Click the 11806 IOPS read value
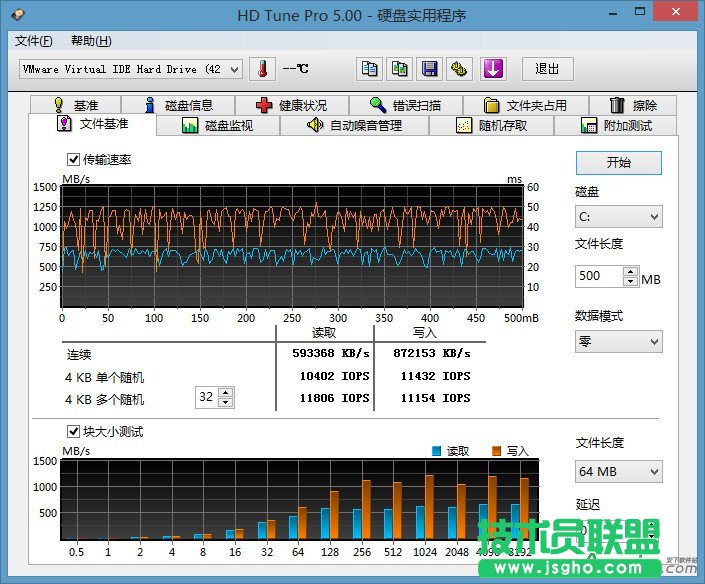The width and height of the screenshot is (705, 584). (x=335, y=398)
